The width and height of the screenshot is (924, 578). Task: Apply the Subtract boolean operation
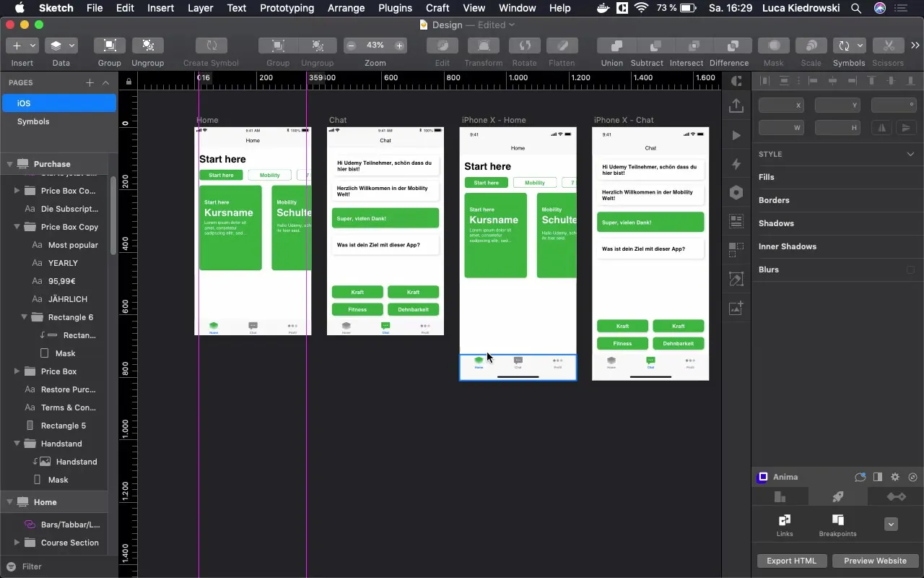(655, 46)
